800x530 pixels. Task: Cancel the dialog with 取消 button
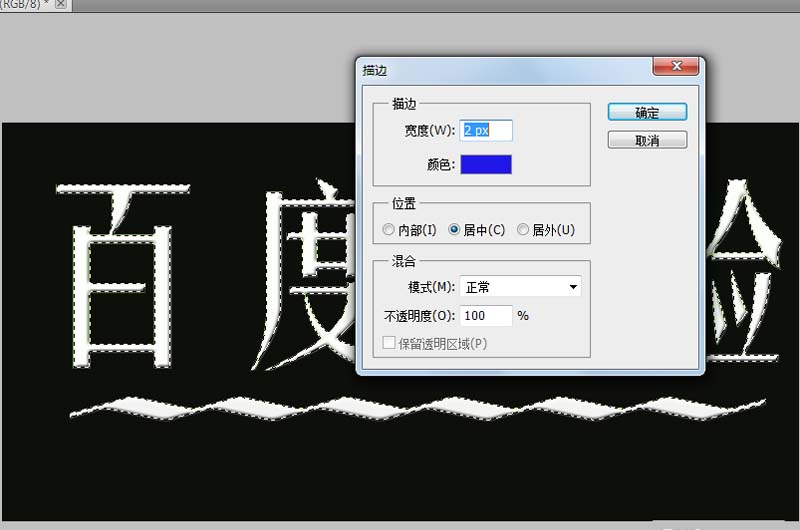647,140
